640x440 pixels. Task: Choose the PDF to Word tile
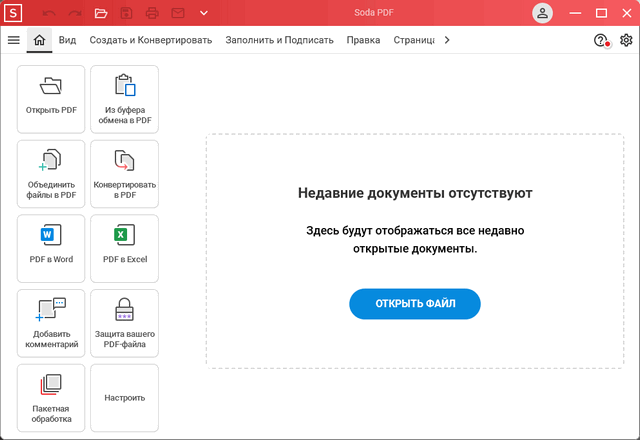[51, 247]
